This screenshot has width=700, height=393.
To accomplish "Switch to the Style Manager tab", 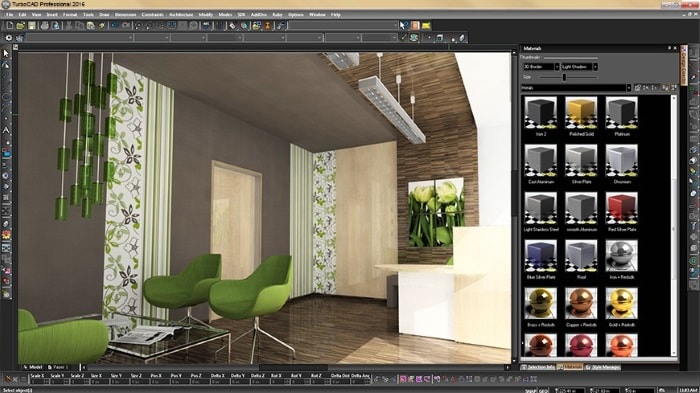I will pos(603,367).
